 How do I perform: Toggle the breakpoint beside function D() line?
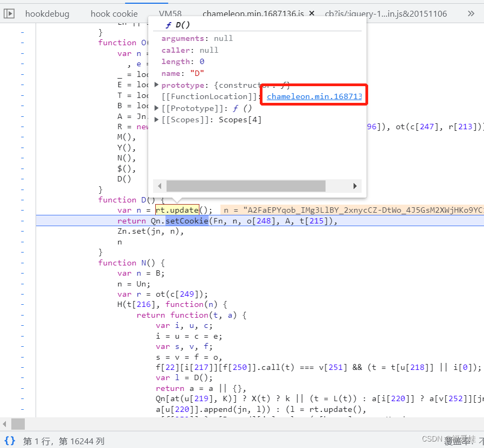22,199
